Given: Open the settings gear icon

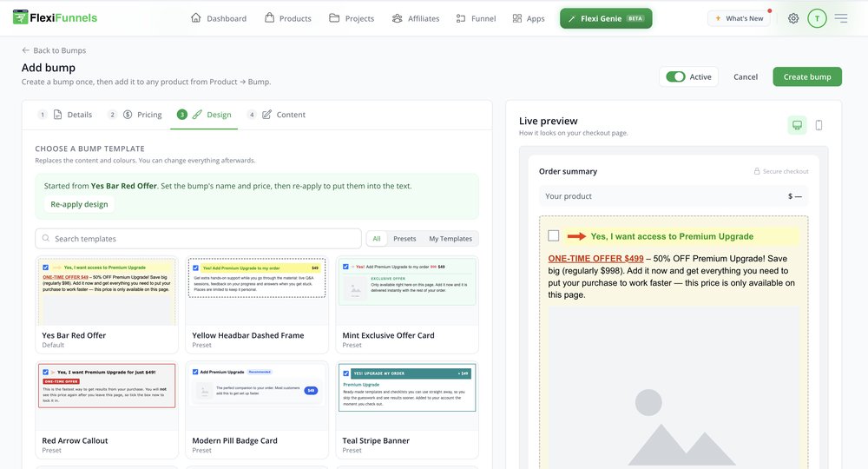Looking at the screenshot, I should [x=793, y=18].
